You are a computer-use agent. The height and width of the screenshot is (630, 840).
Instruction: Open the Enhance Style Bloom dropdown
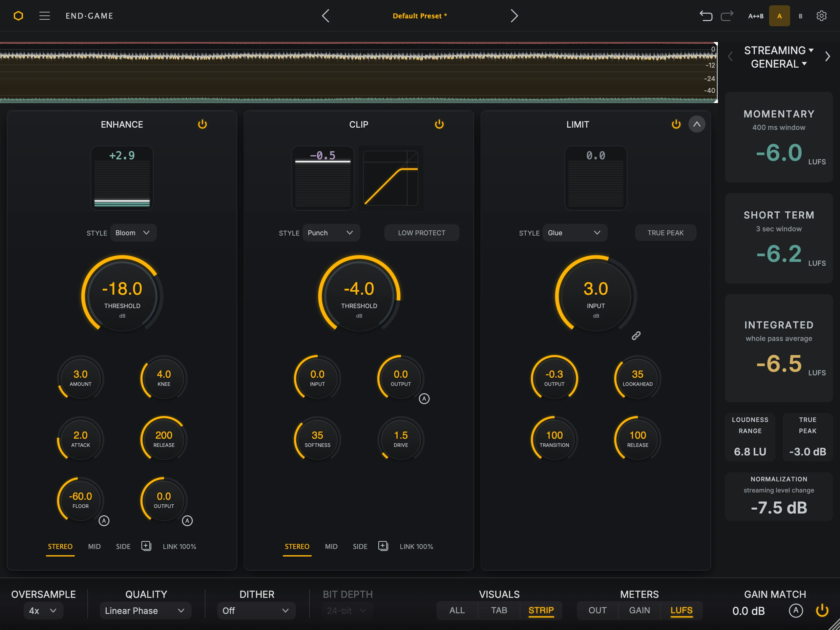(133, 233)
